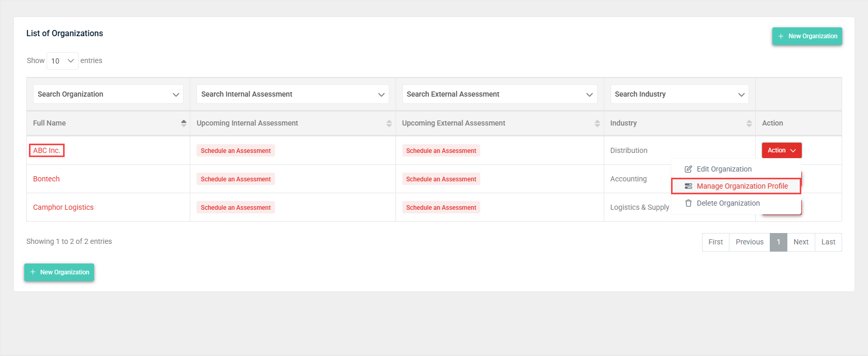Open the Bontech organization link
This screenshot has width=868, height=356.
47,179
